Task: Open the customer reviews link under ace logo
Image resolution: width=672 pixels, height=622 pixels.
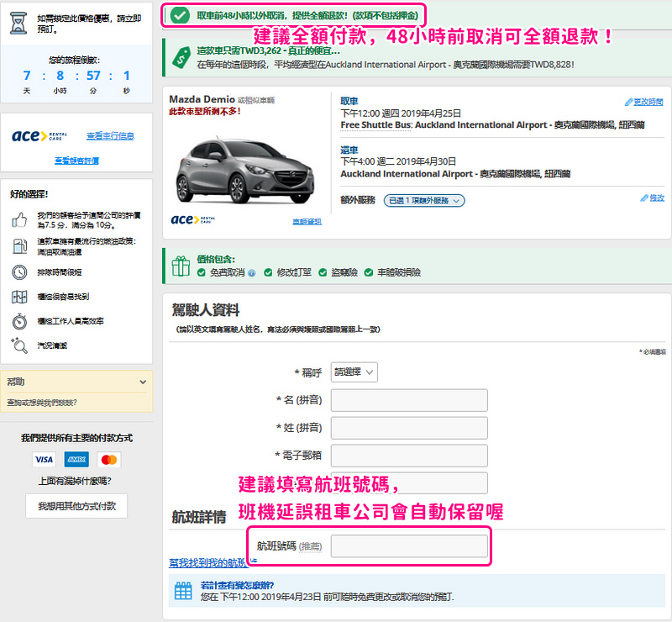Action: click(76, 161)
